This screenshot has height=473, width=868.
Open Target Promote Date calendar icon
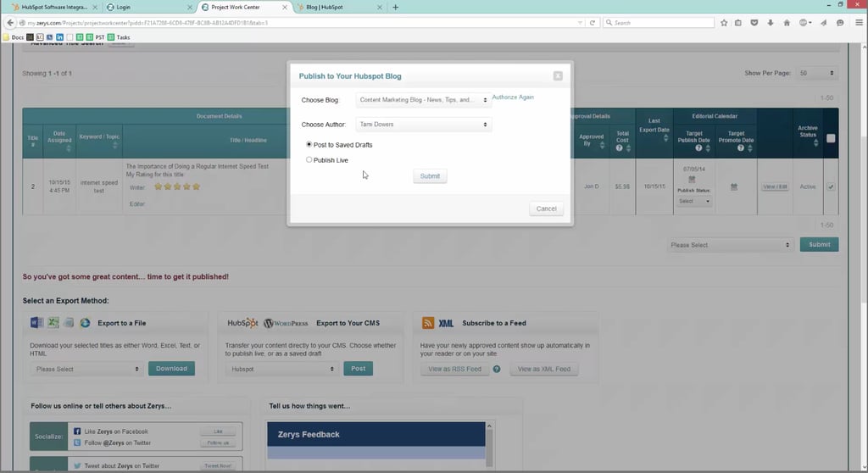pyautogui.click(x=733, y=186)
